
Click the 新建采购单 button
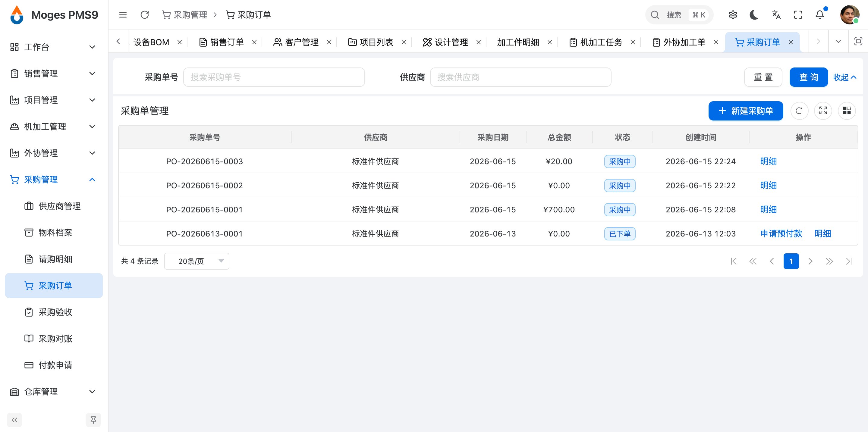pyautogui.click(x=746, y=111)
